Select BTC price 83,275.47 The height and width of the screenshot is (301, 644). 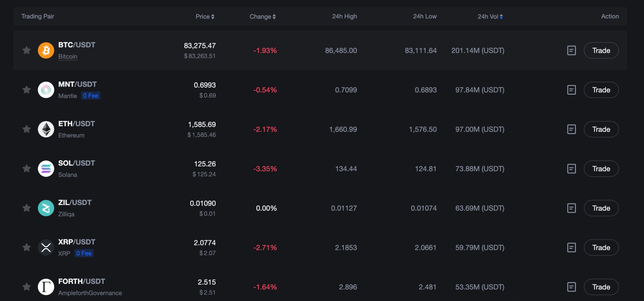[x=200, y=46]
